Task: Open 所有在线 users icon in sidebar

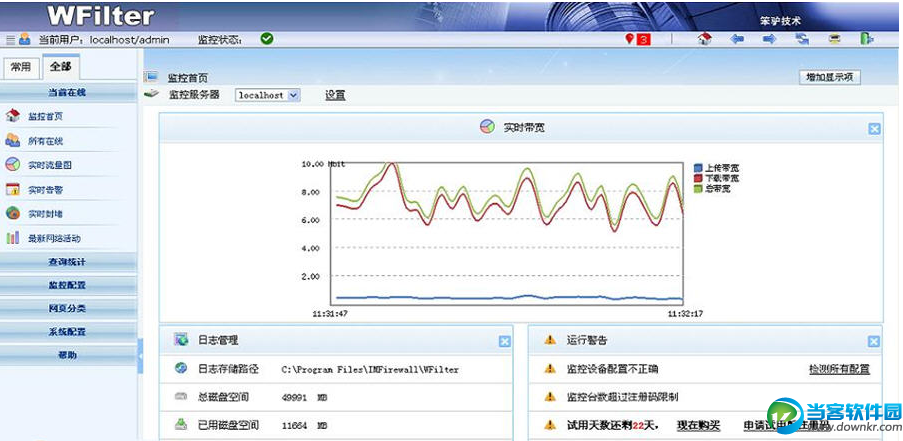Action: click(13, 140)
